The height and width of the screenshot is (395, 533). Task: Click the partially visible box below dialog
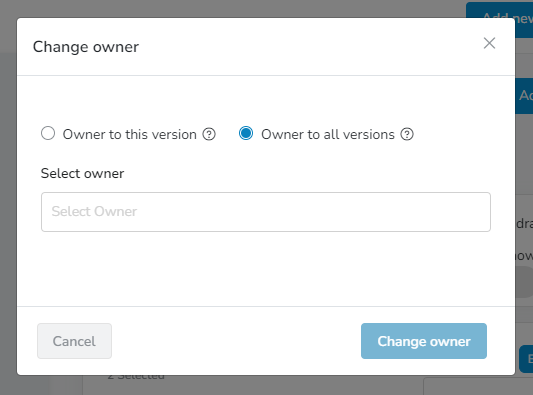pyautogui.click(x=478, y=386)
